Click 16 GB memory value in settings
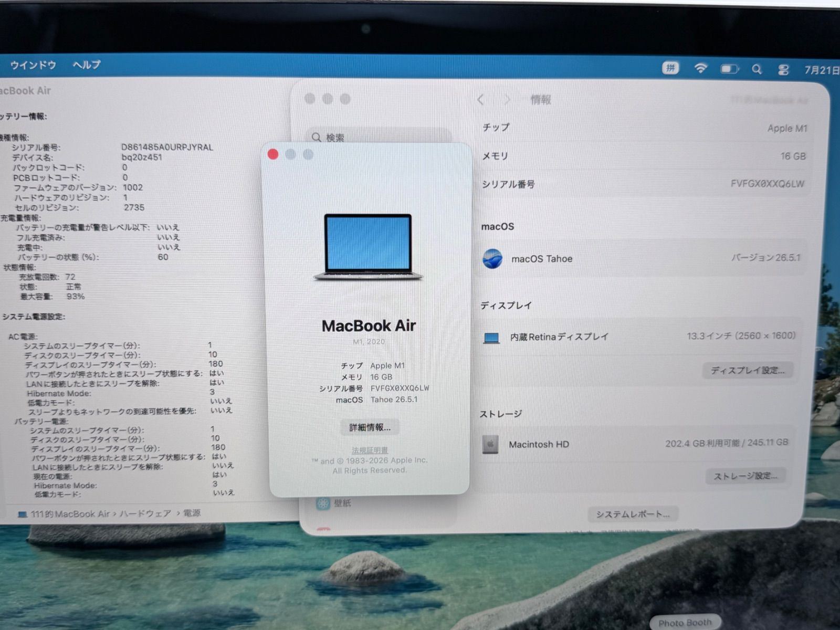The image size is (840, 630). click(x=793, y=156)
